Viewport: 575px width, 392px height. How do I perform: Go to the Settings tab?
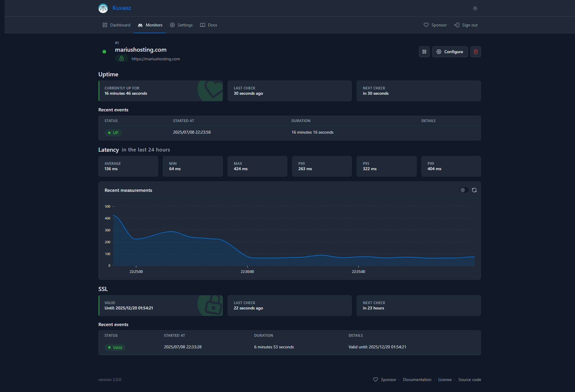pyautogui.click(x=181, y=25)
